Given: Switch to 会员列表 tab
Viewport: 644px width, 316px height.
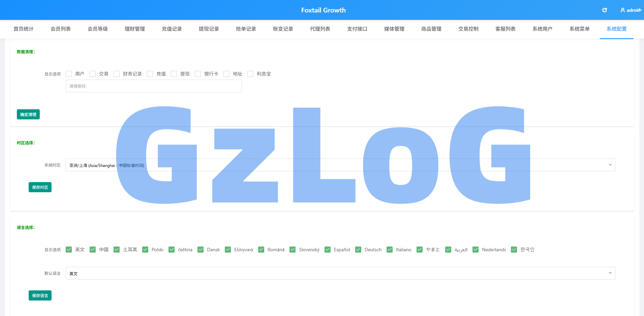Looking at the screenshot, I should click(x=61, y=29).
